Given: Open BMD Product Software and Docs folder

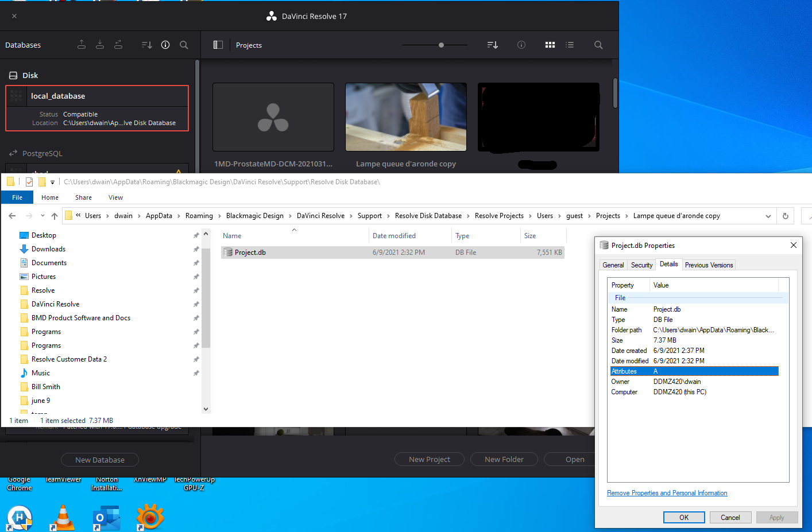Looking at the screenshot, I should click(81, 318).
